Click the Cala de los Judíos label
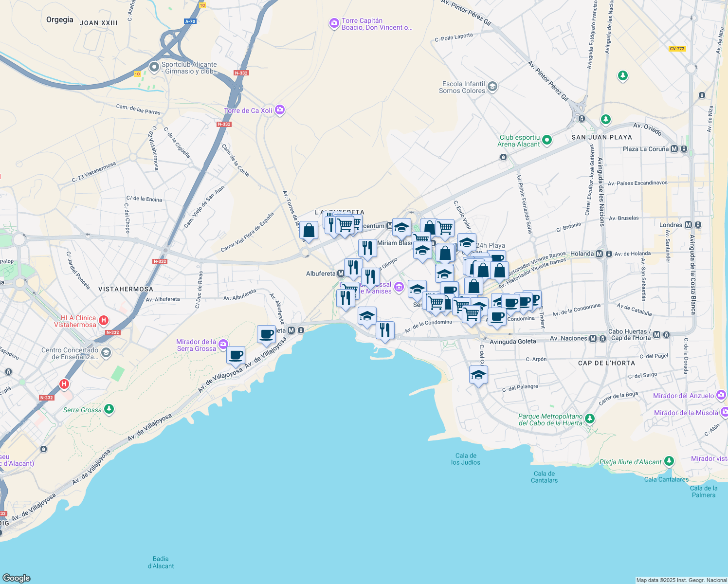 (x=465, y=459)
